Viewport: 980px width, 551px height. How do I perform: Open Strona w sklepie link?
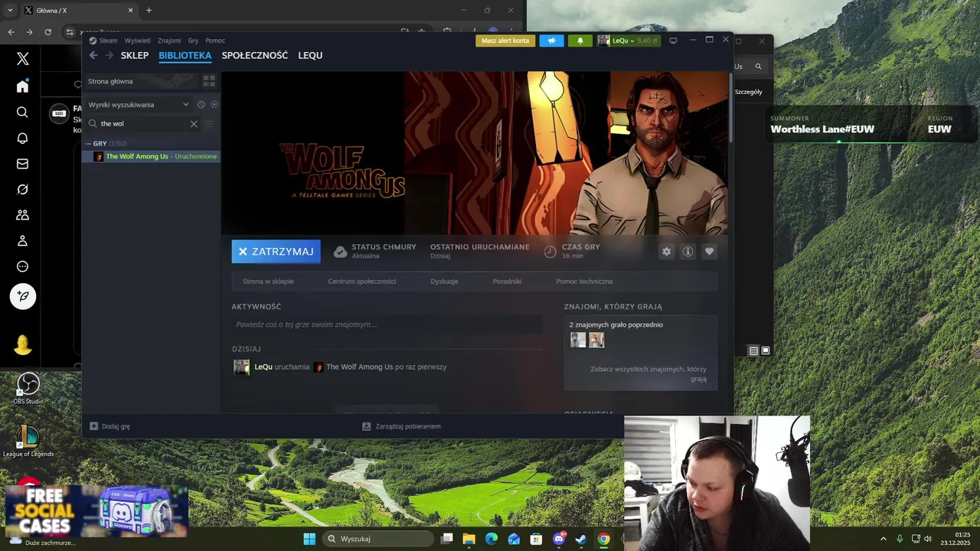pyautogui.click(x=268, y=282)
